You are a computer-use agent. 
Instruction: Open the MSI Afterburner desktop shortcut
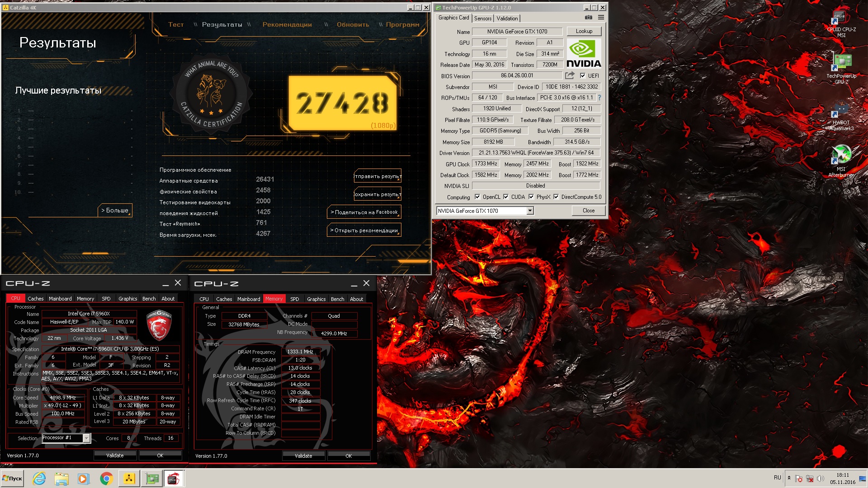tap(841, 161)
